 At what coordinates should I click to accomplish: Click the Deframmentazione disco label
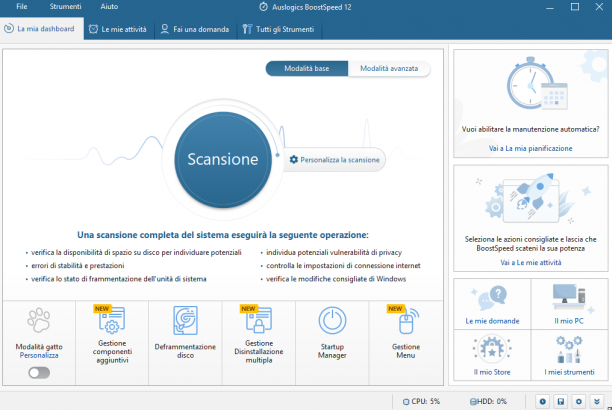pos(185,351)
